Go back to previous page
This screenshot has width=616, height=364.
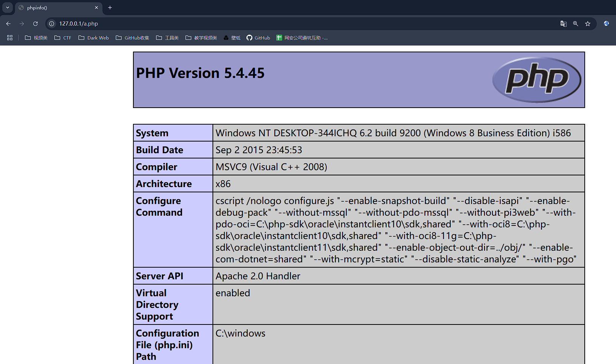8,24
